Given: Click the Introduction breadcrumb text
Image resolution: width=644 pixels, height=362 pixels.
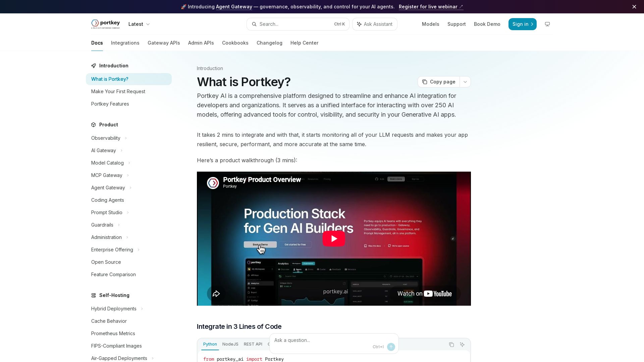Looking at the screenshot, I should coord(210,68).
